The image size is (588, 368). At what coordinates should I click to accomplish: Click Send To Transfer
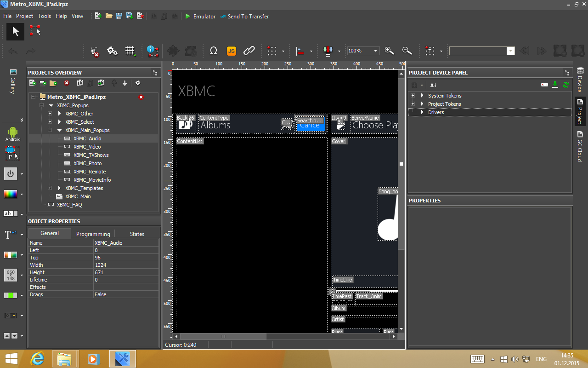pyautogui.click(x=244, y=16)
